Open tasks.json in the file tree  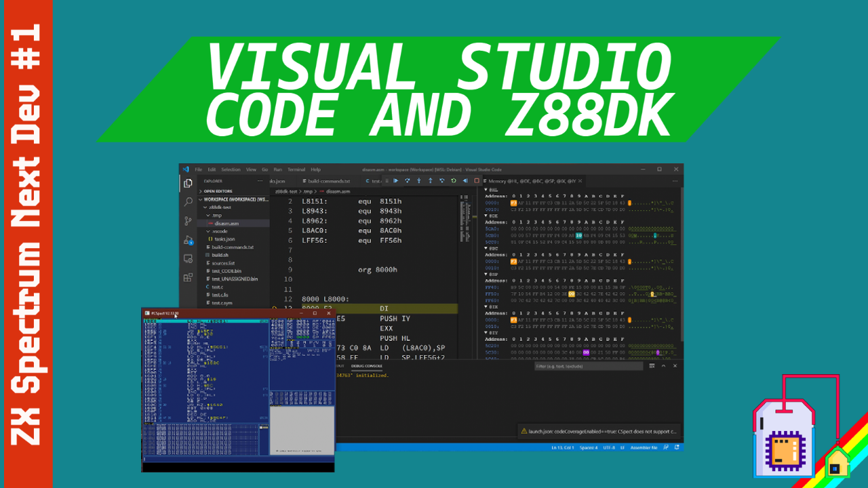click(225, 239)
